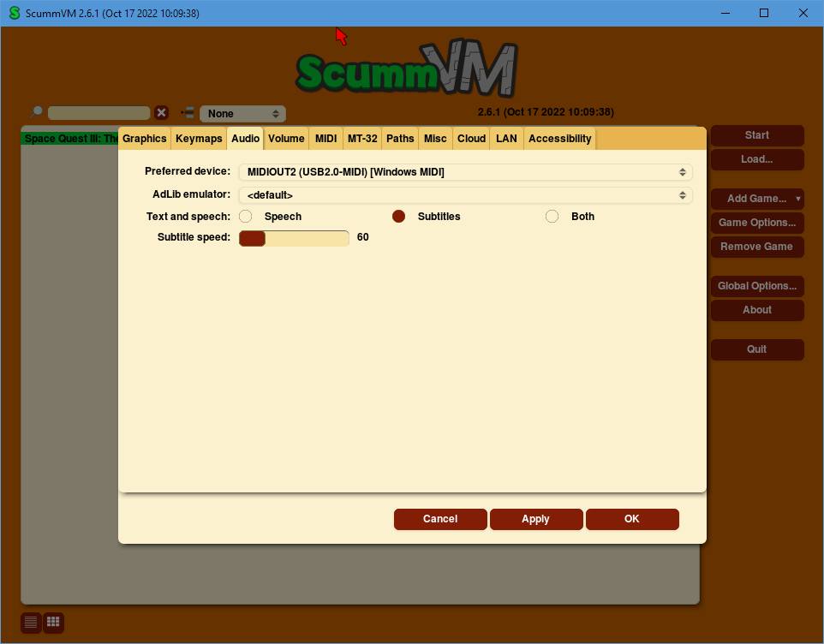Click the game search input field
824x644 pixels.
[x=99, y=113]
